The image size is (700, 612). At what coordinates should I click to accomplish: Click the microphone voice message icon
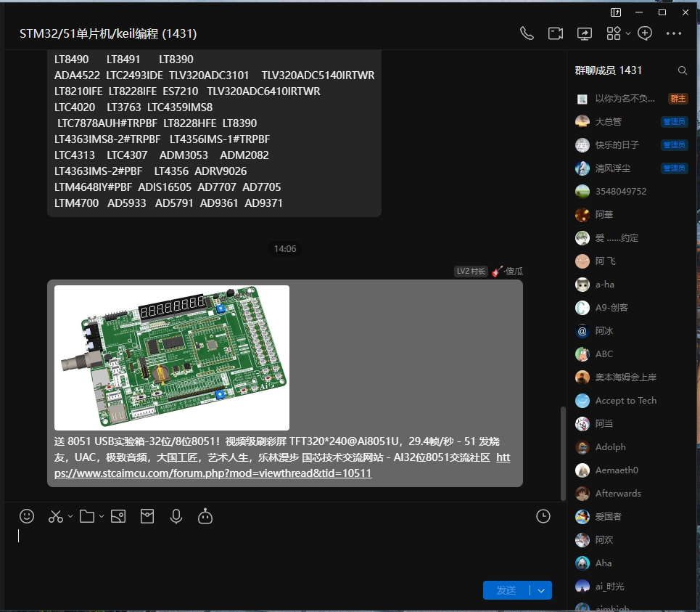click(x=176, y=516)
